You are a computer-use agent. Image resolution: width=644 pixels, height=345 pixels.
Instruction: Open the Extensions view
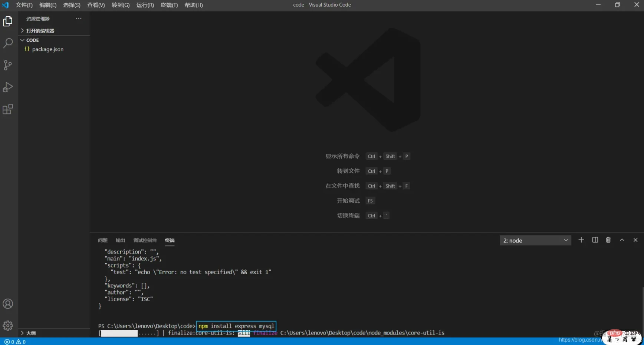click(8, 109)
